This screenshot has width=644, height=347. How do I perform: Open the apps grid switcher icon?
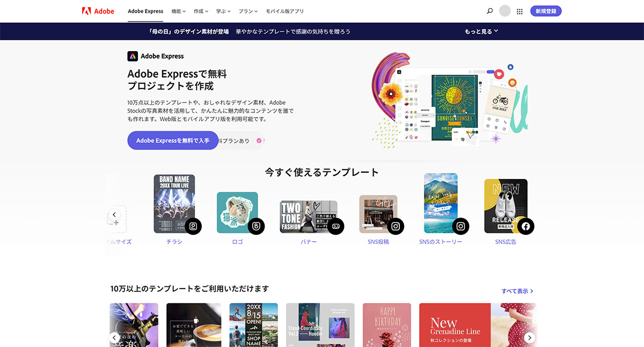click(519, 11)
